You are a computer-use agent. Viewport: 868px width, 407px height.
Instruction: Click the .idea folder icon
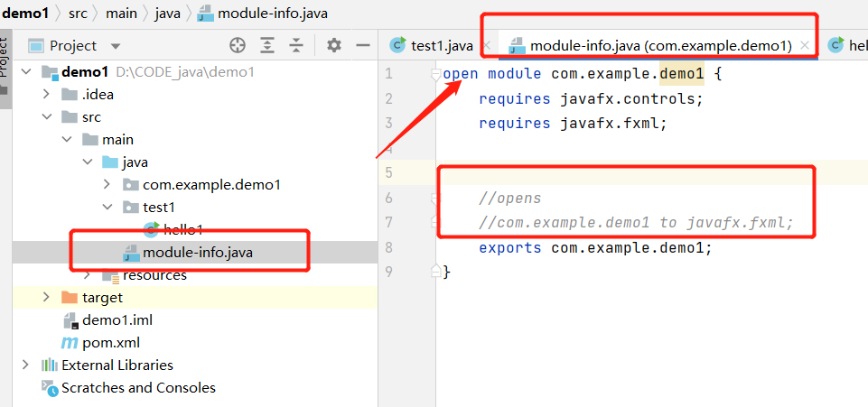point(70,94)
